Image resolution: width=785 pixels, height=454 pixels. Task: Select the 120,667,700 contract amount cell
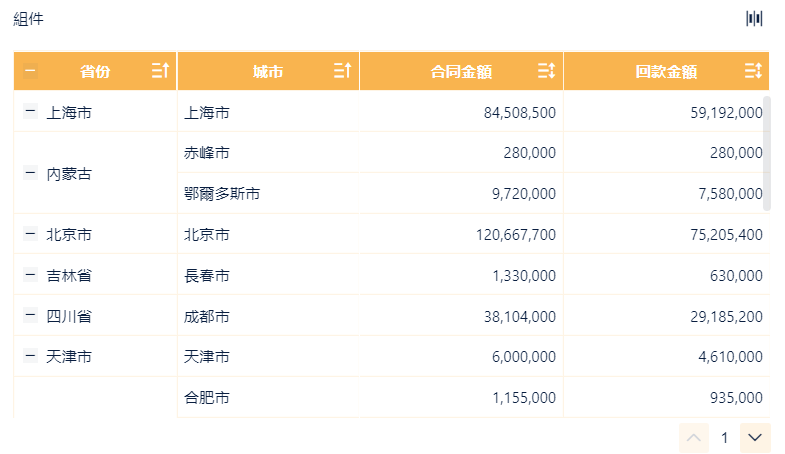tap(517, 234)
